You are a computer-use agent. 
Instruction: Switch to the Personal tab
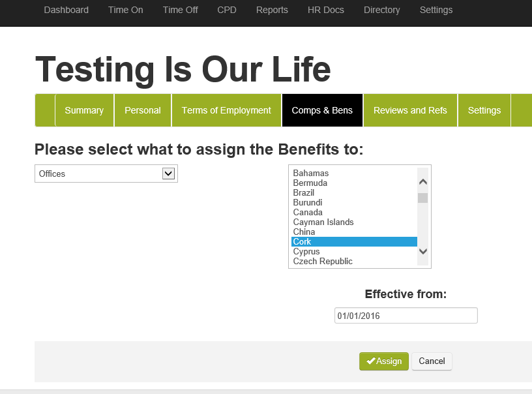[143, 110]
